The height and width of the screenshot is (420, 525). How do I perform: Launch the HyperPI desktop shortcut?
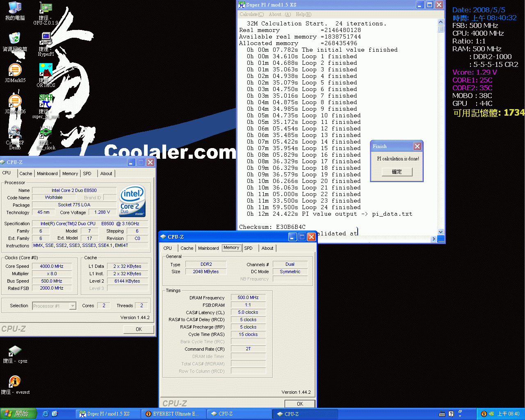(46, 44)
